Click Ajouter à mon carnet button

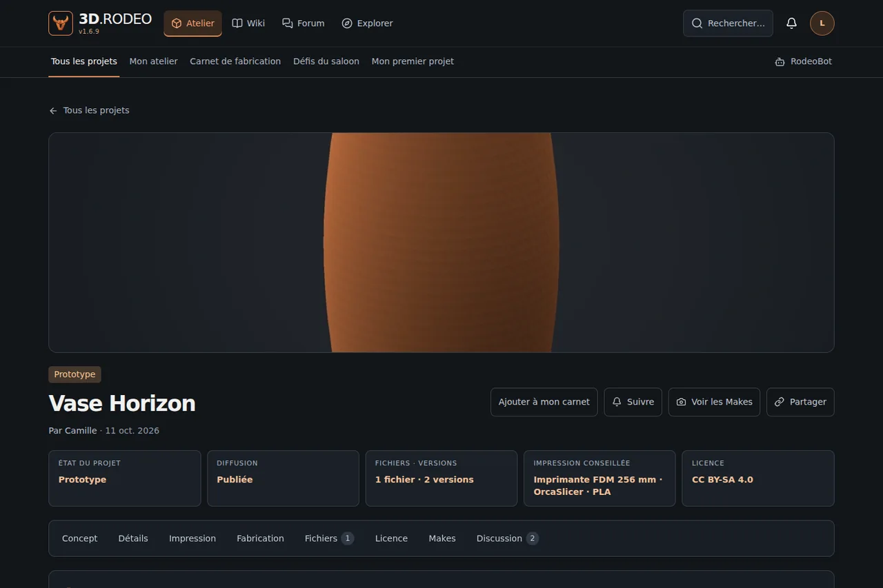[x=544, y=402]
